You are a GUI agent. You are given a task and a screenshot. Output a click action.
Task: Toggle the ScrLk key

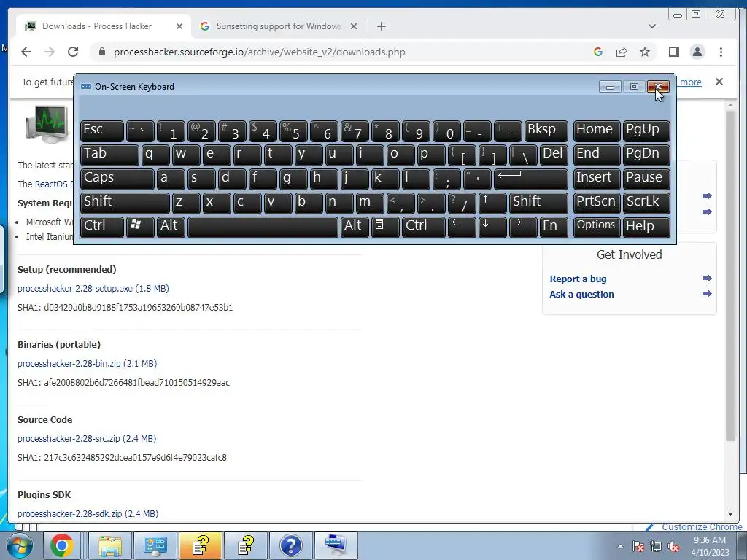[646, 203]
